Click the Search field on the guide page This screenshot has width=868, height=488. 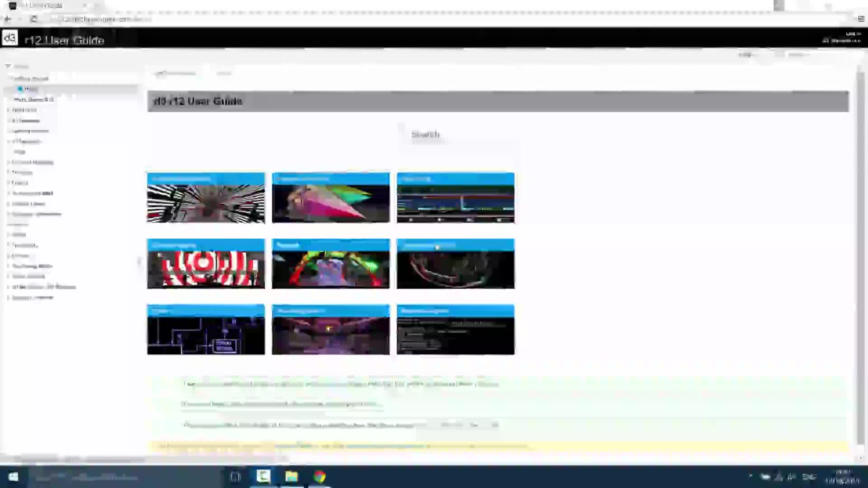tap(457, 135)
